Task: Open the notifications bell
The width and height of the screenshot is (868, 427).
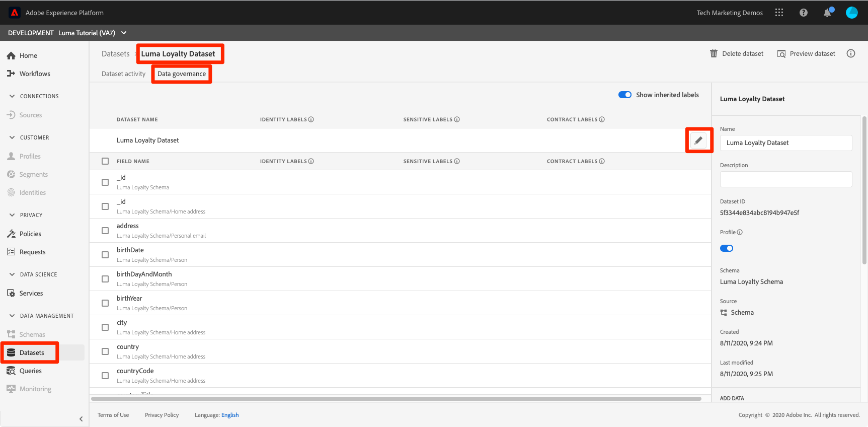Action: coord(827,13)
